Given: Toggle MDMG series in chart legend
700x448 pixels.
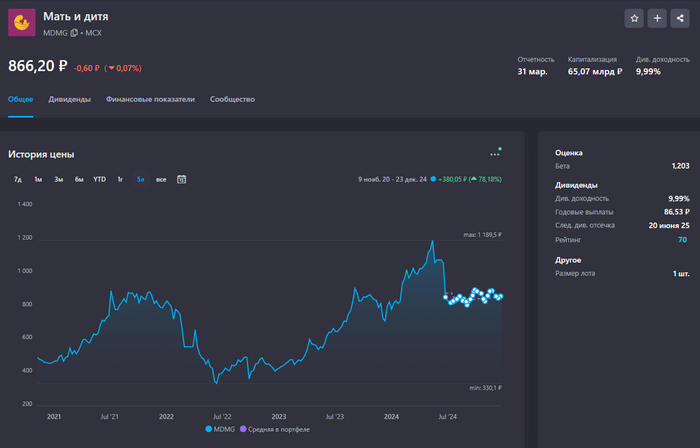Looking at the screenshot, I should [x=222, y=429].
